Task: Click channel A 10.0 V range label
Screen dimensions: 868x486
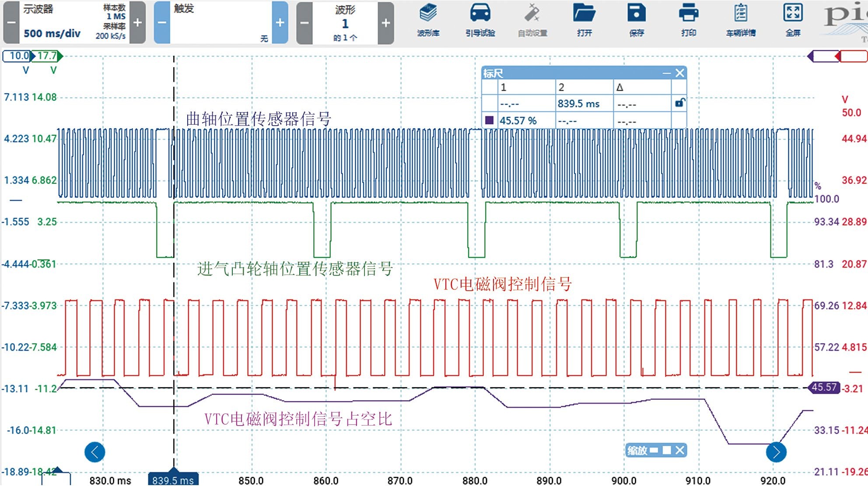Action: [17, 56]
